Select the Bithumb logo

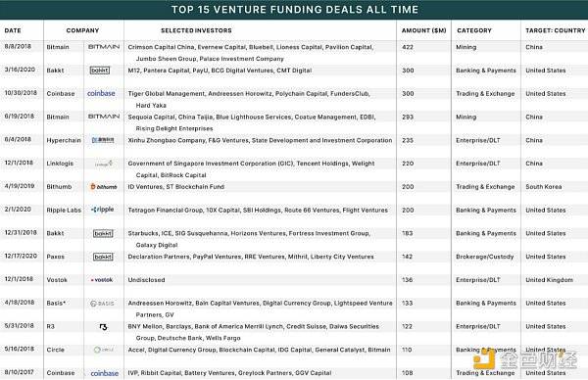(x=104, y=186)
